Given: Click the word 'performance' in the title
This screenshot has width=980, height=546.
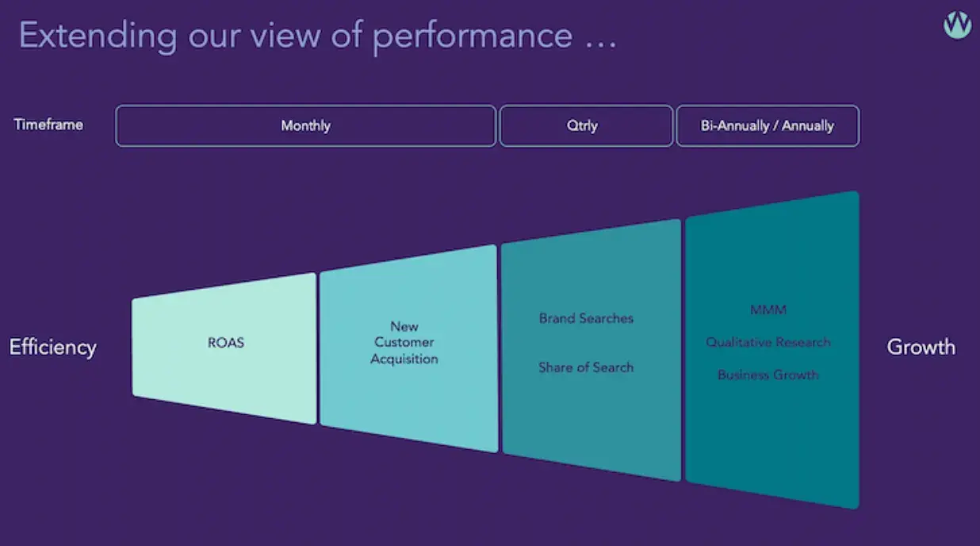Looking at the screenshot, I should (x=472, y=36).
